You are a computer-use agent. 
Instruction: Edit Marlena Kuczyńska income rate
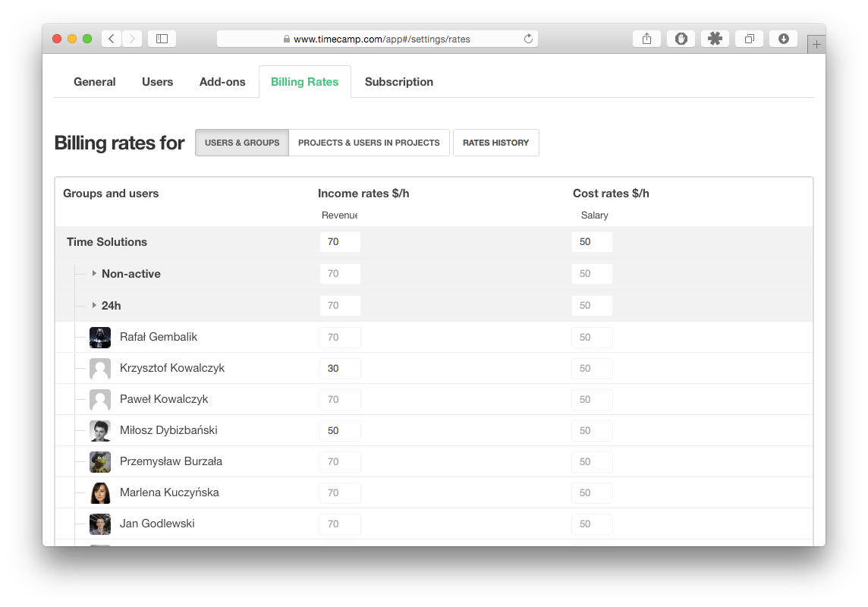pos(340,492)
